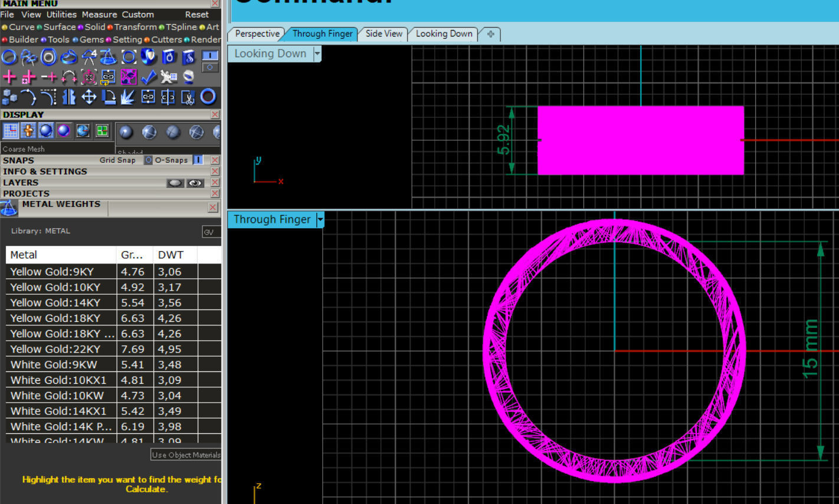
Task: Select the Yellow Gold:22KY row
Action: (113, 349)
